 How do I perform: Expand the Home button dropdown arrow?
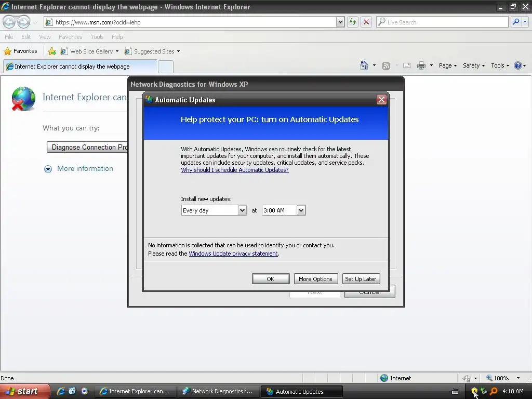click(x=374, y=65)
